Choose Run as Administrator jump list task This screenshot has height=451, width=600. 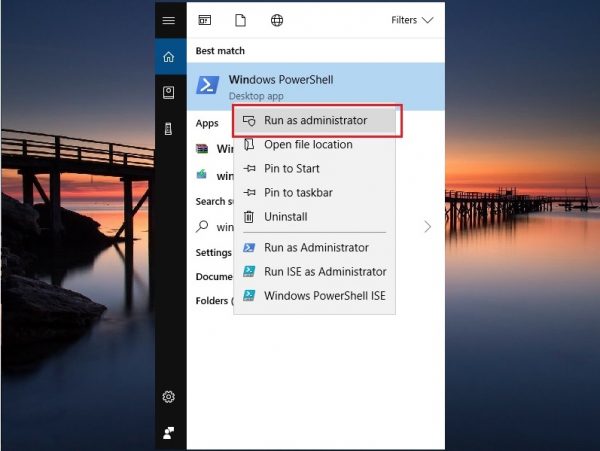point(315,247)
